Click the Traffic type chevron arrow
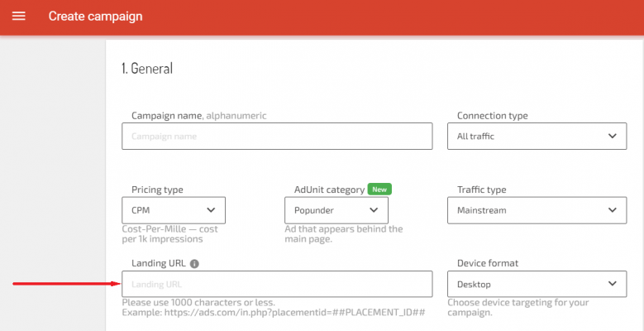The width and height of the screenshot is (644, 331). (613, 210)
